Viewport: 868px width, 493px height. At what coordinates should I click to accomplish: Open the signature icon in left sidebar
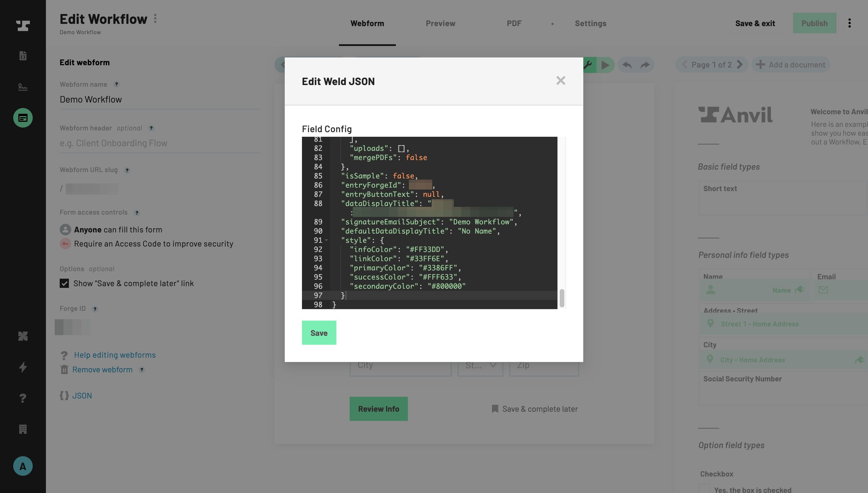[x=23, y=87]
